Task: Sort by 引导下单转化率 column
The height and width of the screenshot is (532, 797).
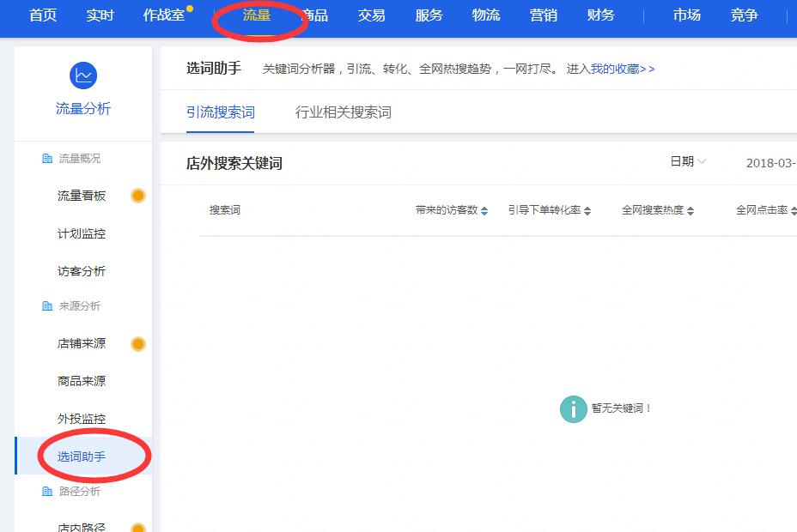Action: (587, 211)
